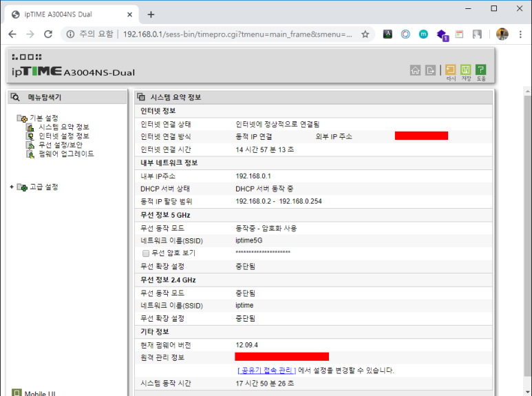
Task: Open 인터넷 설정 정보 in menu tree
Action: pyautogui.click(x=64, y=136)
